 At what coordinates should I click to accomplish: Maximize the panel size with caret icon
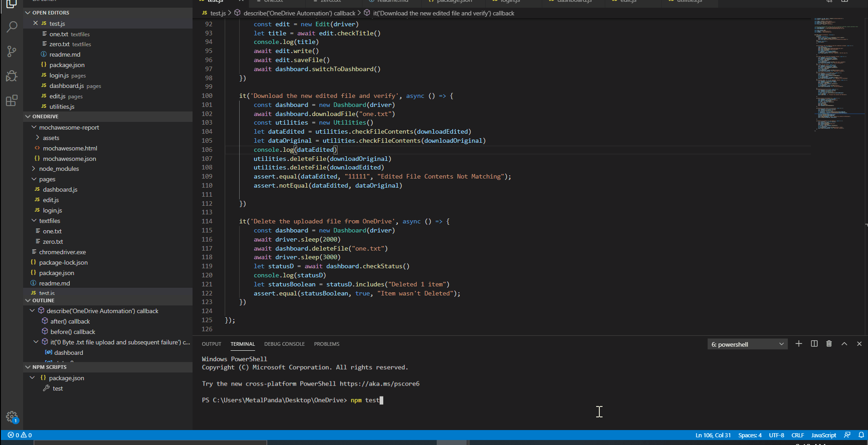844,344
